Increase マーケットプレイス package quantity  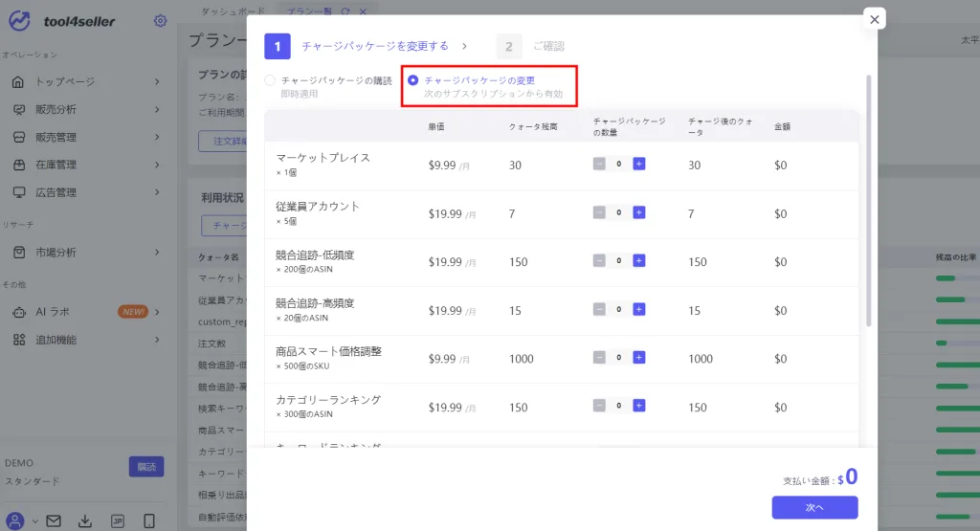[x=638, y=164]
